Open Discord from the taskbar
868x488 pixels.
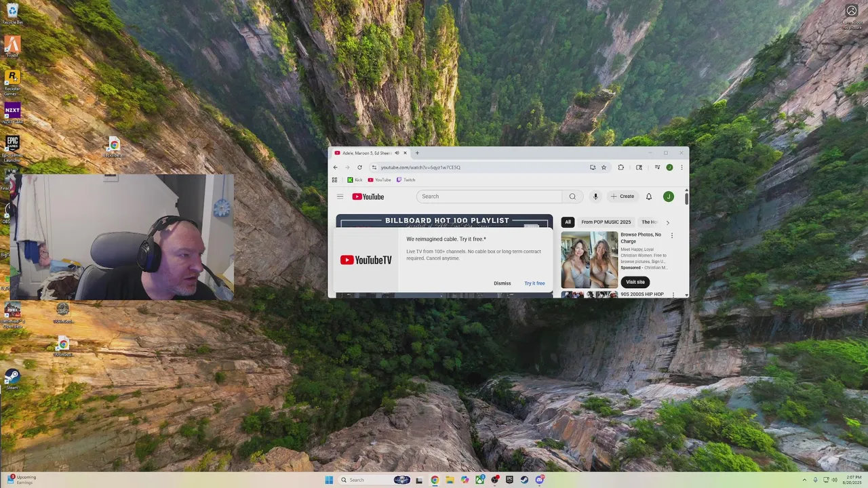540,480
